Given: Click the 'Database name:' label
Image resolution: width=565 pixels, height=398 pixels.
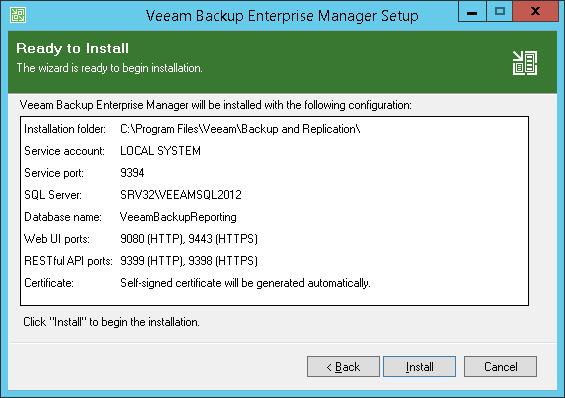Looking at the screenshot, I should click(63, 217).
